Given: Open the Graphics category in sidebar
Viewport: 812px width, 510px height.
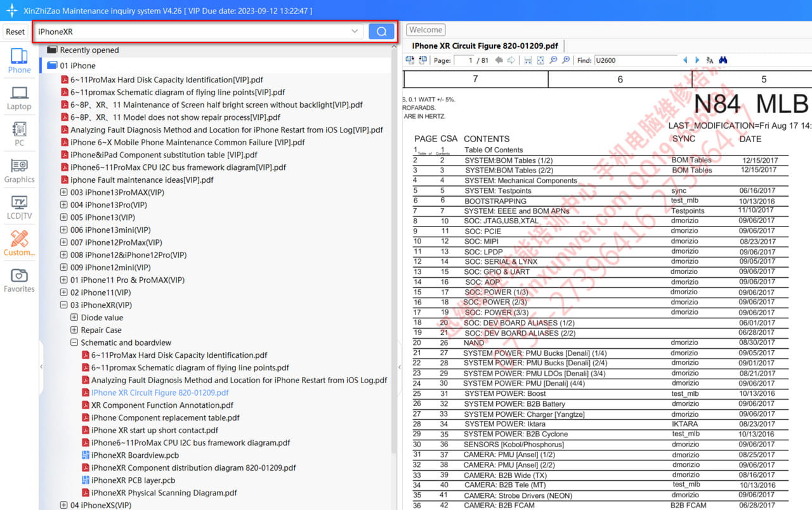Looking at the screenshot, I should 19,171.
